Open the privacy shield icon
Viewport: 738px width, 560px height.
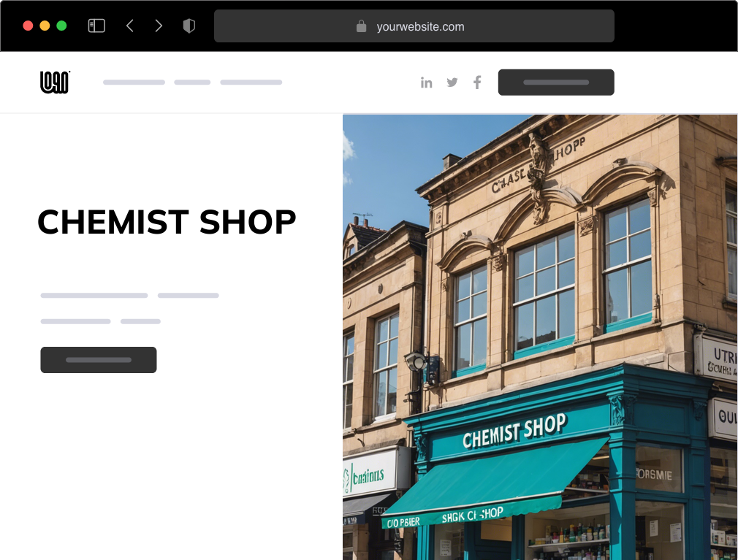(189, 26)
